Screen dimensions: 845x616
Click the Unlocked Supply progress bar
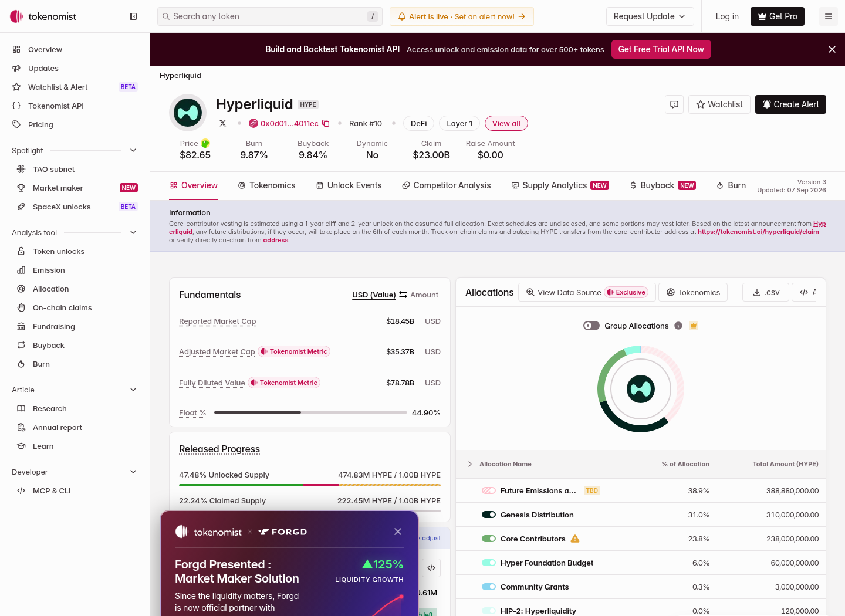click(310, 485)
